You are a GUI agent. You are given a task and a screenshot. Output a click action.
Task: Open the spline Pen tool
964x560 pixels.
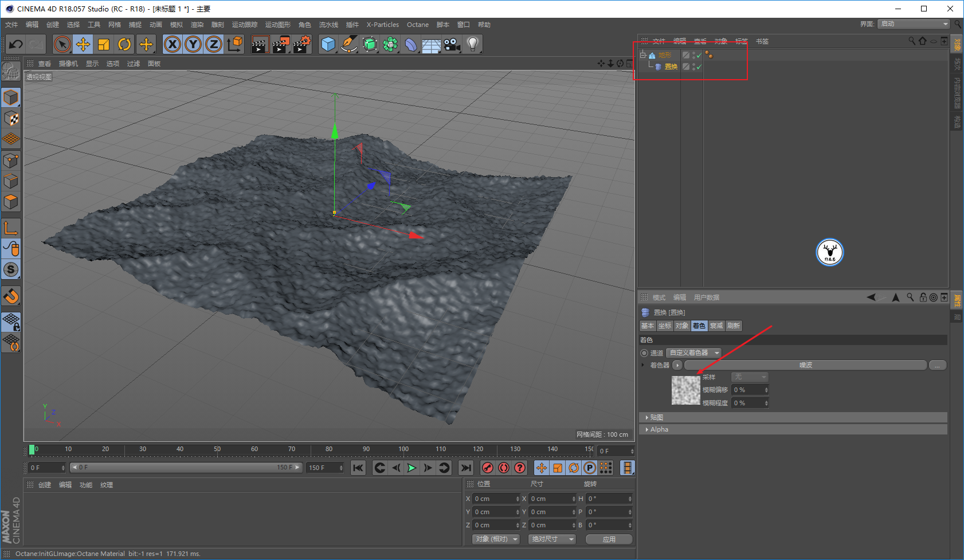point(349,44)
